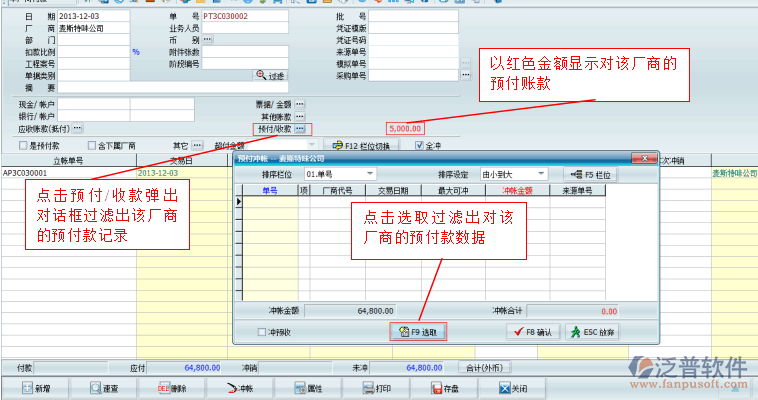The height and width of the screenshot is (400, 758).
Task: Toggle the 含下属厂商 checkbox
Action: point(92,145)
